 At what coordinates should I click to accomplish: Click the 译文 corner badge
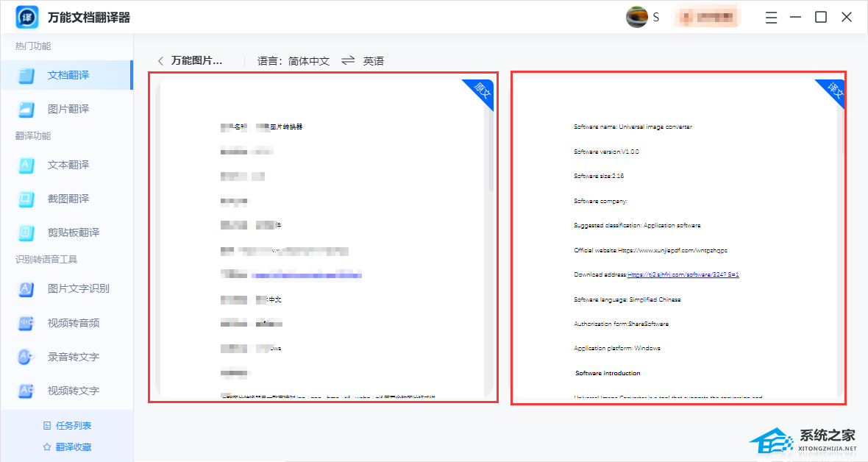click(833, 92)
